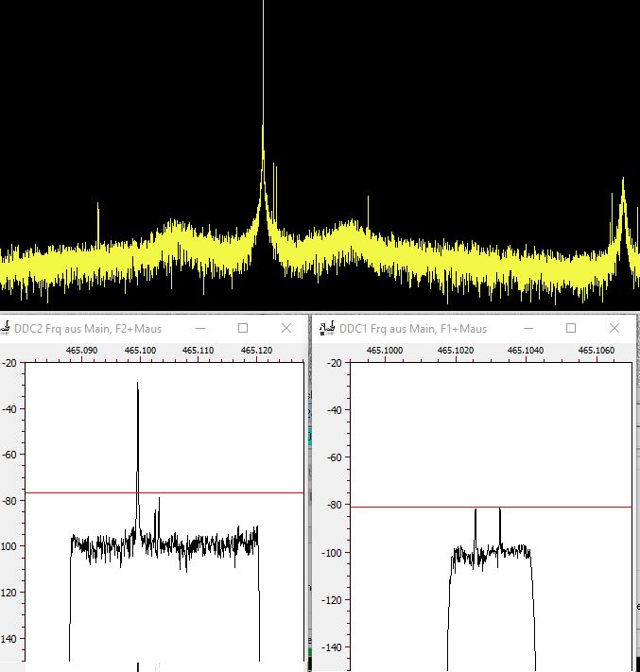640x672 pixels.
Task: Click the -40 dB label in DDC1 axis
Action: point(334,410)
